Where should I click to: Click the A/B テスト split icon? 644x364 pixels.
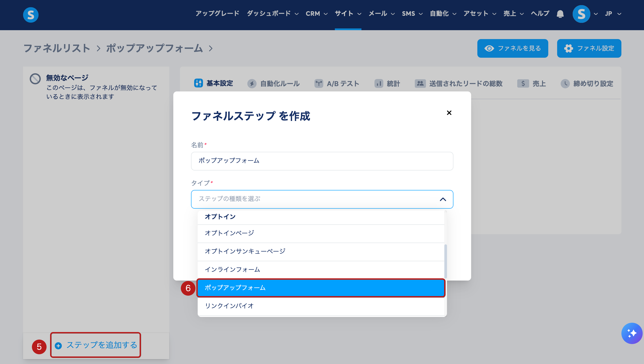click(x=318, y=83)
